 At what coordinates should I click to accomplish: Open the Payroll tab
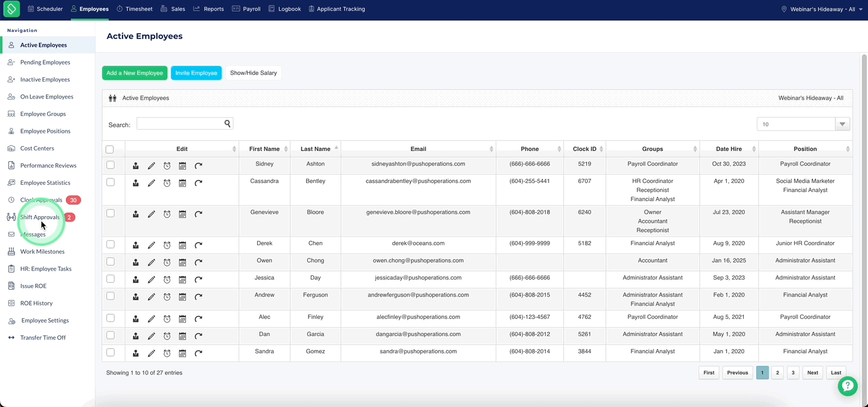click(x=246, y=9)
